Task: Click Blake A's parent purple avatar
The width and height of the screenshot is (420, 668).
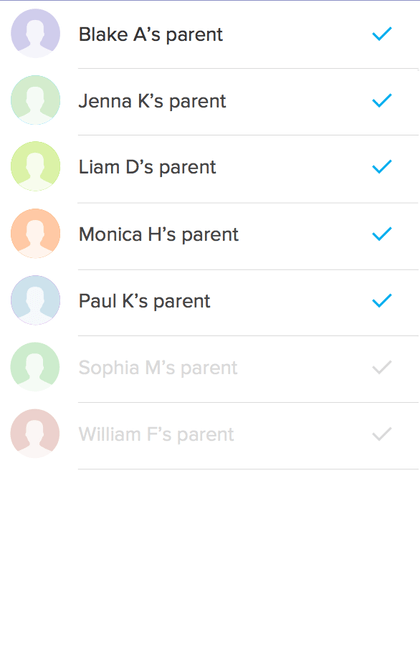Action: coord(35,33)
